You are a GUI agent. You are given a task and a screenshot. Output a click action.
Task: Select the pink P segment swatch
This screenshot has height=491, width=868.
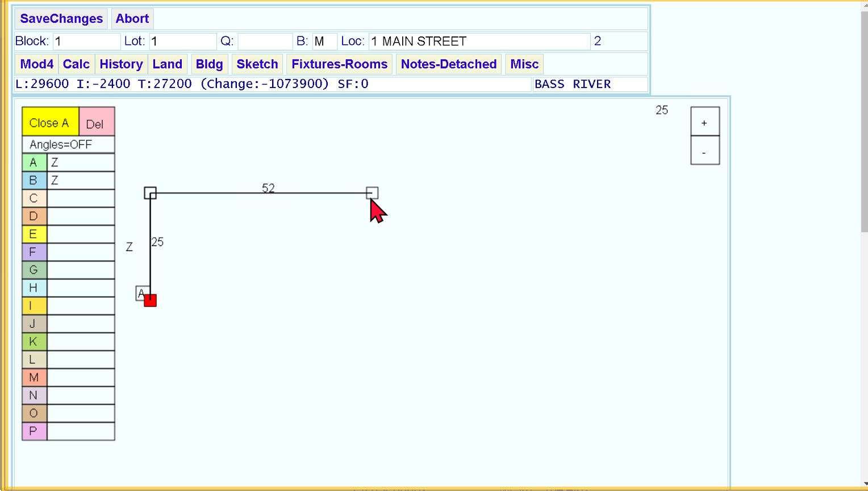(x=34, y=431)
